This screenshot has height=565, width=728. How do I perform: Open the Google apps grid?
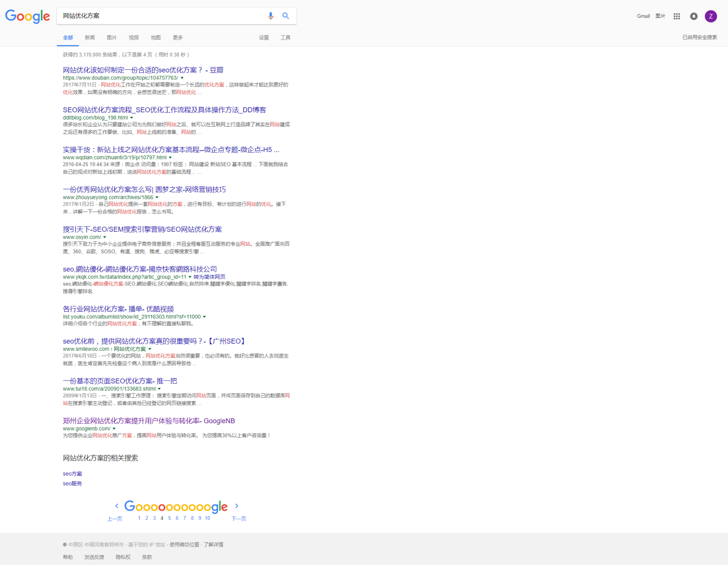(677, 16)
